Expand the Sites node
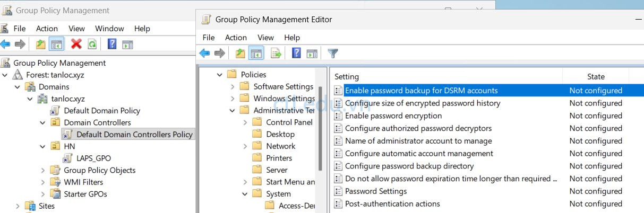Image resolution: width=644 pixels, height=213 pixels. tap(18, 206)
